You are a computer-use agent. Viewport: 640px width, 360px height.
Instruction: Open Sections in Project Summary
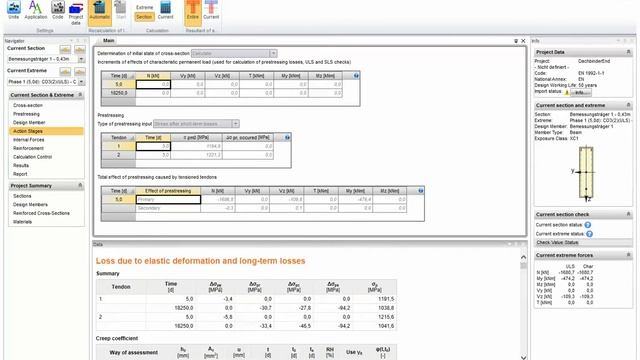pyautogui.click(x=22, y=196)
